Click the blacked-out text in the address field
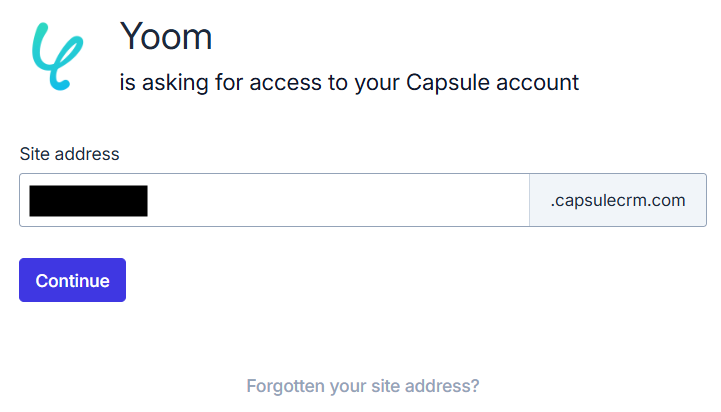This screenshot has width=721, height=412. tap(88, 200)
